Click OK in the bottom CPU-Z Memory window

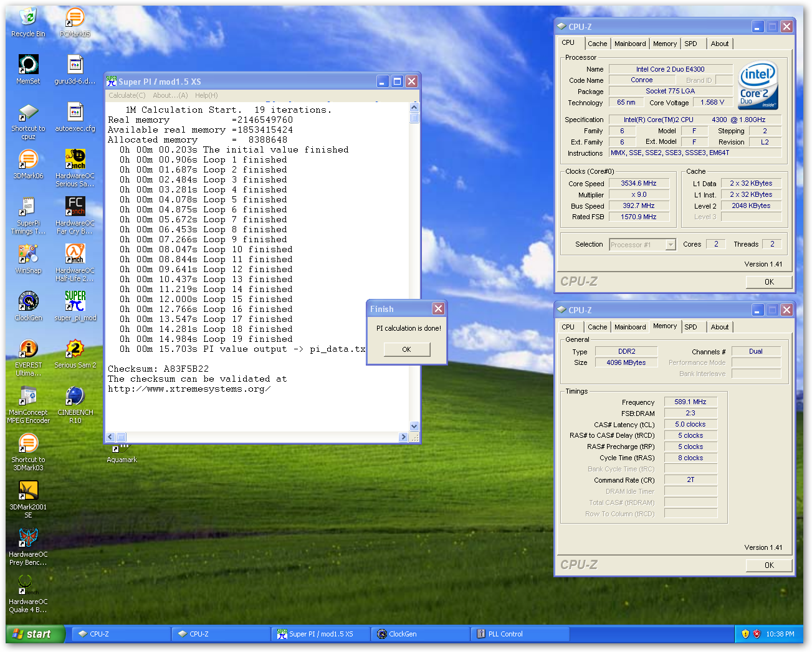[769, 565]
